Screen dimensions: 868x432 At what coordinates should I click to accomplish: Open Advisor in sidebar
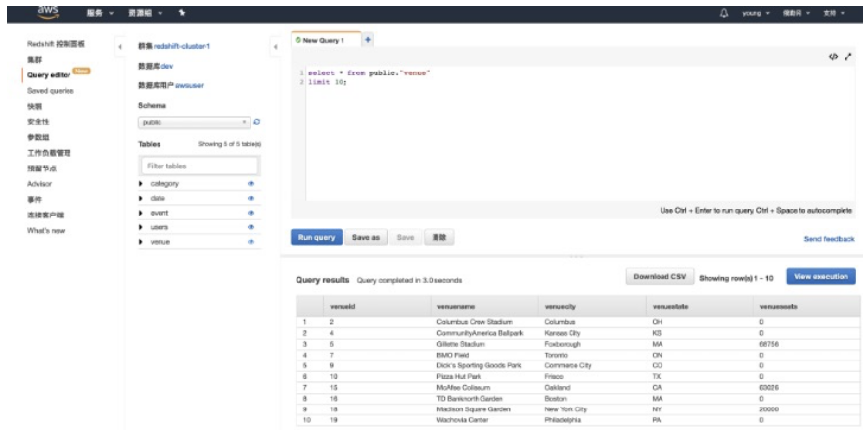tap(39, 184)
